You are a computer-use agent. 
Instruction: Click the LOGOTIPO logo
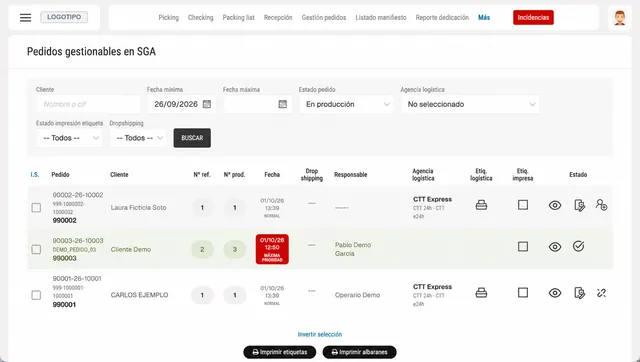(64, 17)
